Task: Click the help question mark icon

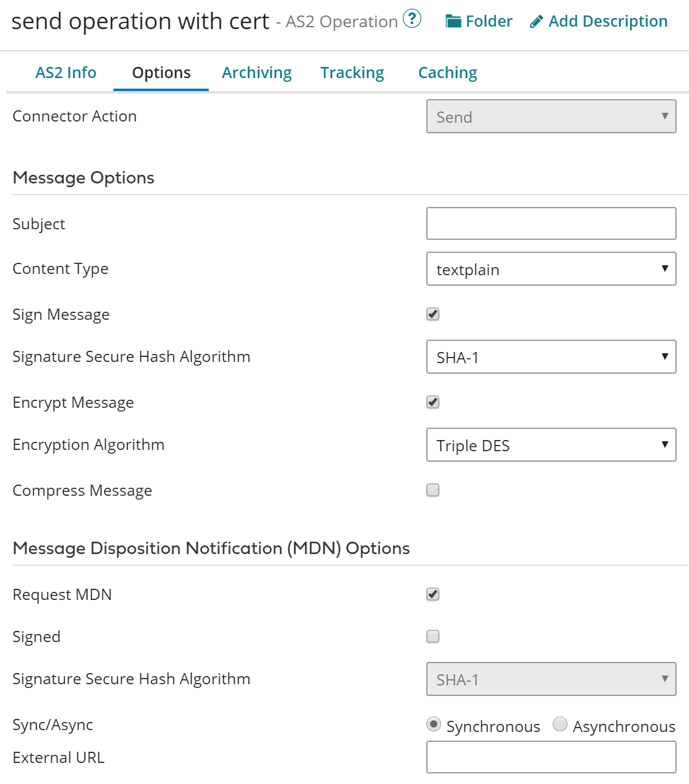Action: pos(412,19)
